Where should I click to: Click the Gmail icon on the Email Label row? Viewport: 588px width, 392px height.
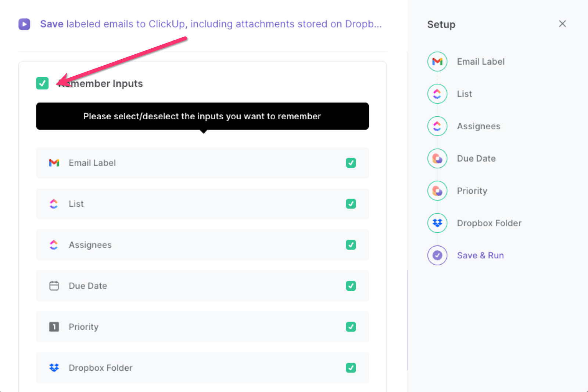[54, 163]
